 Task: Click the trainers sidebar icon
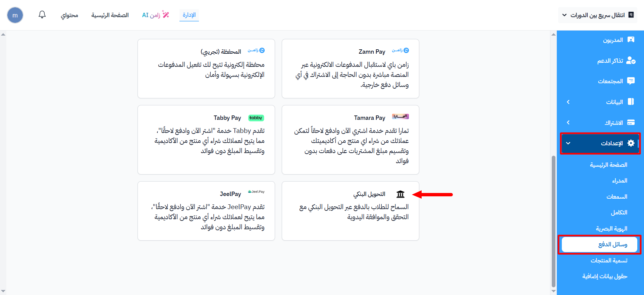[x=631, y=40]
